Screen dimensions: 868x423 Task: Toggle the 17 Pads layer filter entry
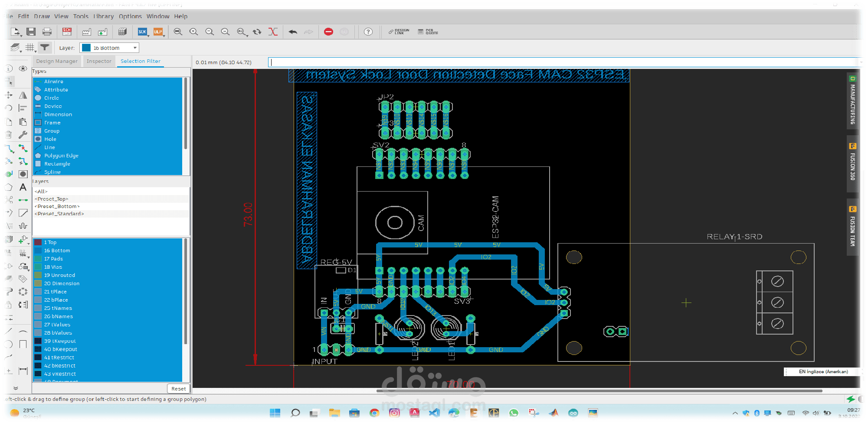pyautogui.click(x=53, y=259)
